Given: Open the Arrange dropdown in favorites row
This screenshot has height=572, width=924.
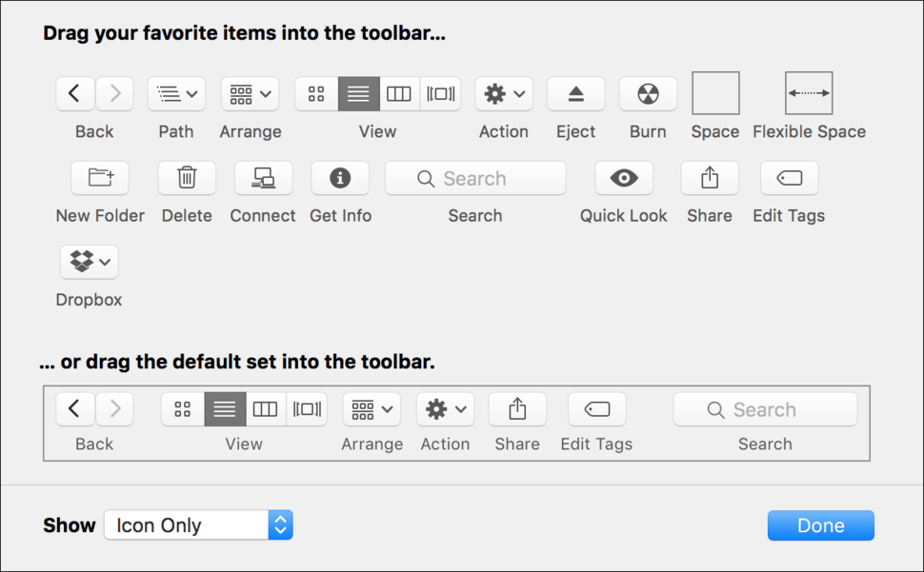Looking at the screenshot, I should click(x=250, y=93).
